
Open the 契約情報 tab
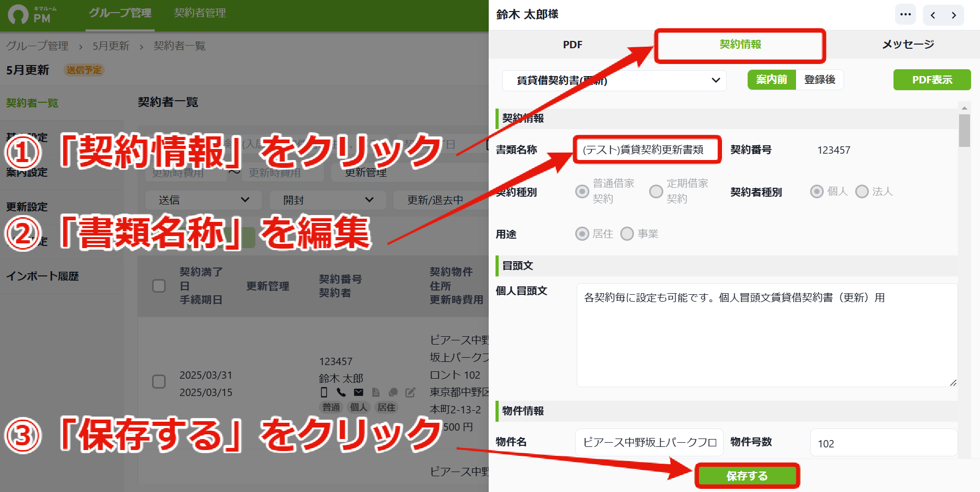[x=740, y=45]
